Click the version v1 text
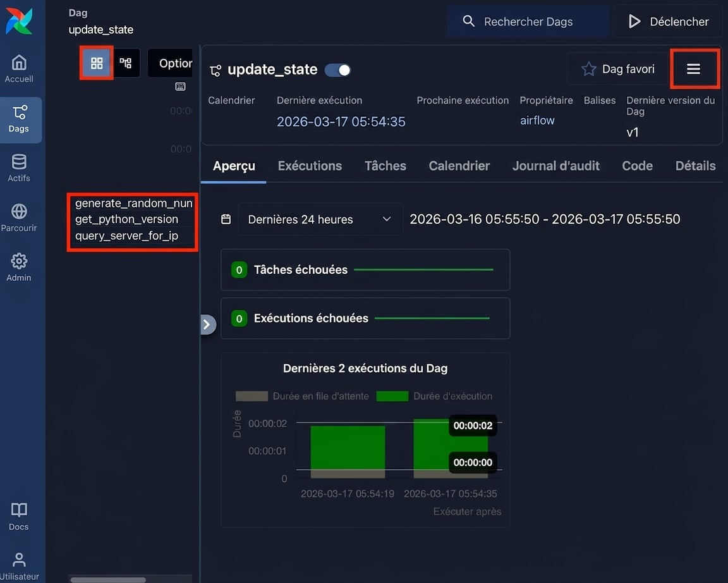This screenshot has height=583, width=728. [633, 132]
